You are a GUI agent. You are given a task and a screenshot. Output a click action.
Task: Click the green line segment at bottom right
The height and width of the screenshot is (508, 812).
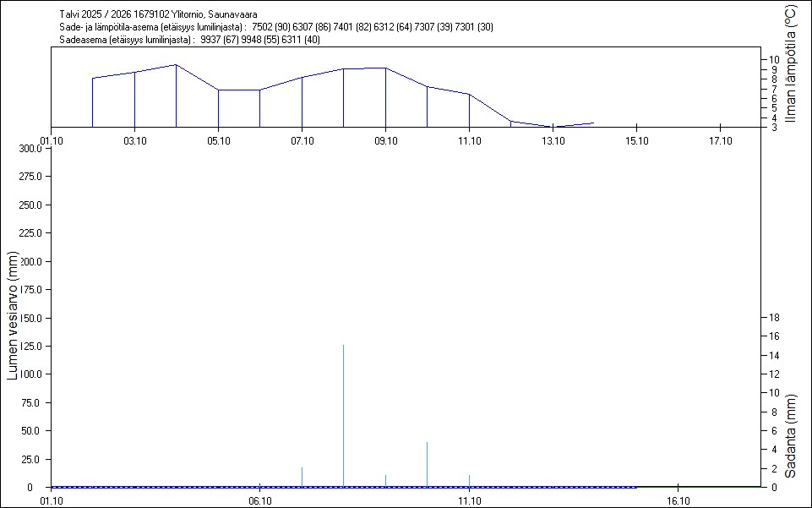pos(698,487)
